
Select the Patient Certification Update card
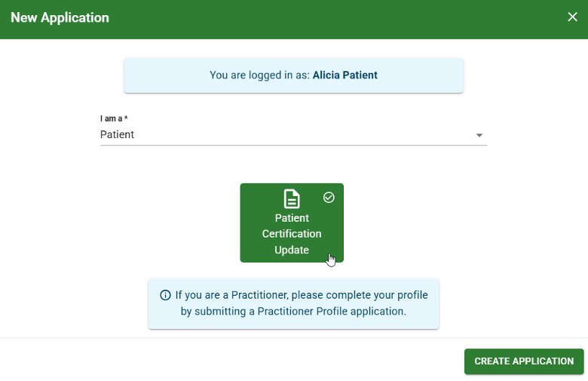pos(292,223)
